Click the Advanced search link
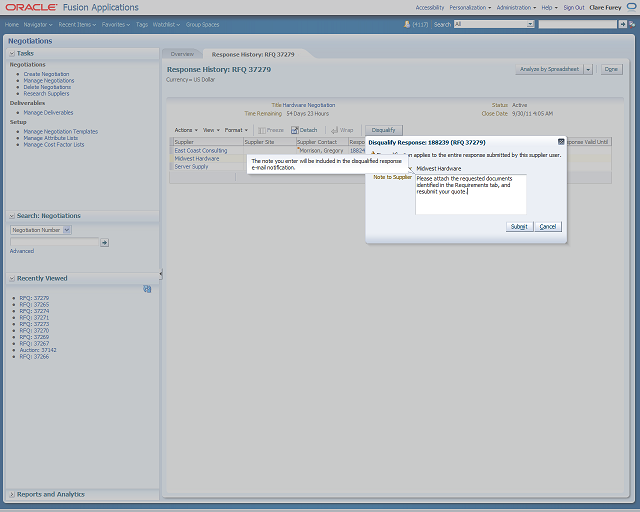 coord(22,251)
